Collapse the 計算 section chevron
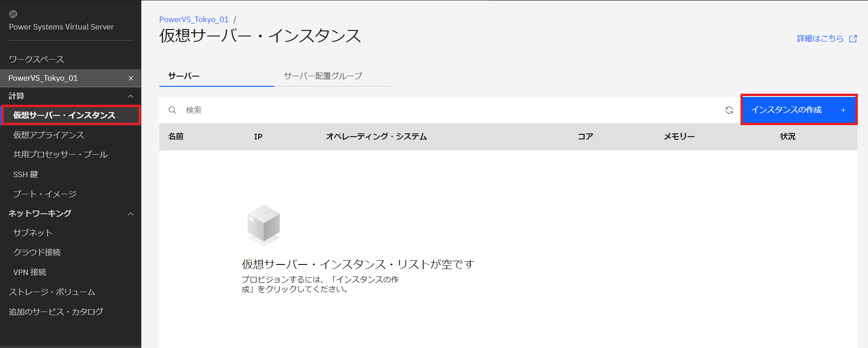Image resolution: width=868 pixels, height=348 pixels. pos(131,96)
